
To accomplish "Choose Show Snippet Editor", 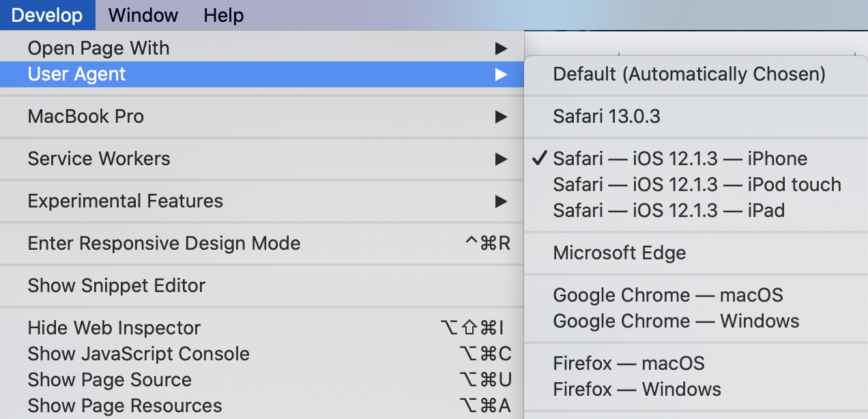I will coord(262,286).
